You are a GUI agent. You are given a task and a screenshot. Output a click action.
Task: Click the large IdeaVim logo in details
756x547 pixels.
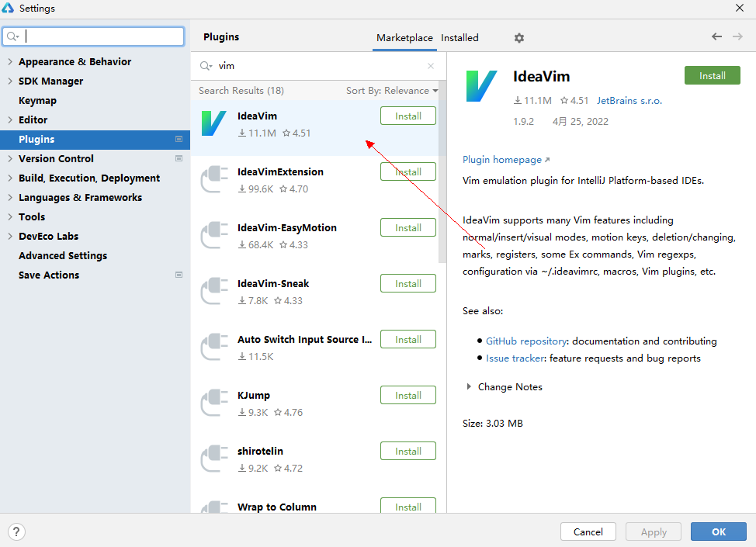click(x=481, y=86)
